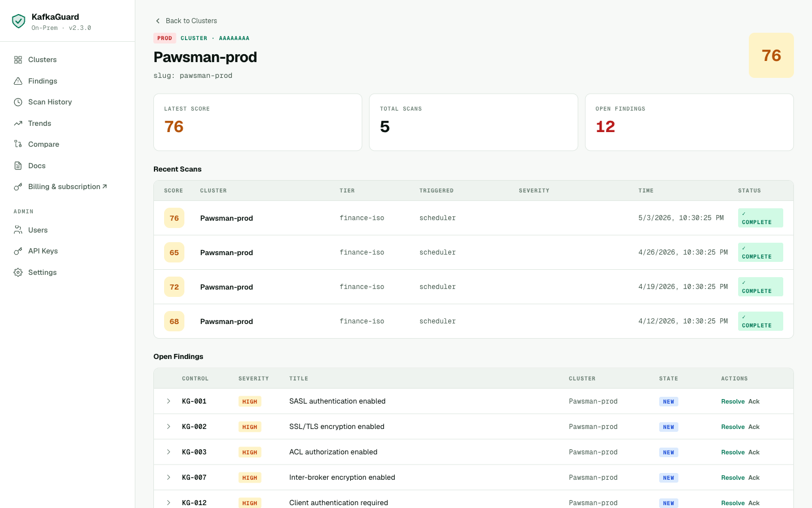The image size is (812, 508).
Task: Click the HIGH severity tag on KG-001
Action: coord(249,402)
